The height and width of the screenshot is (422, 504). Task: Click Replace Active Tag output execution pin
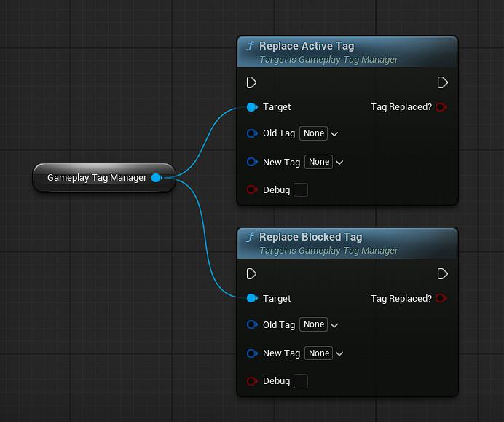[443, 82]
